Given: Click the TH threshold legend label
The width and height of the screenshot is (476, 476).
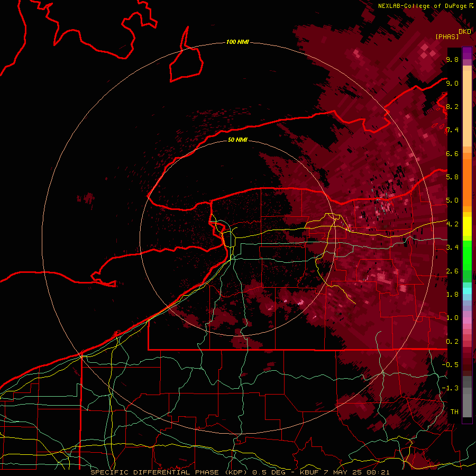Looking at the screenshot, I should pyautogui.click(x=454, y=412).
